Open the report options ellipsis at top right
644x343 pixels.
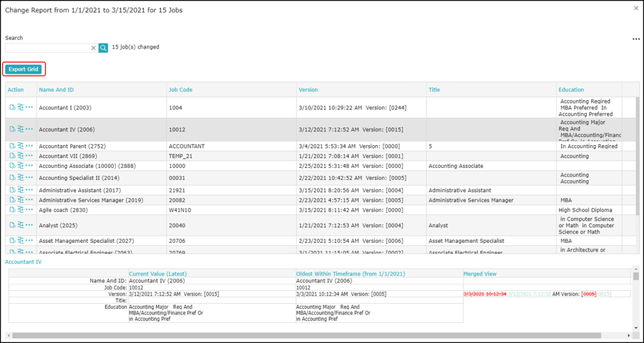point(636,39)
